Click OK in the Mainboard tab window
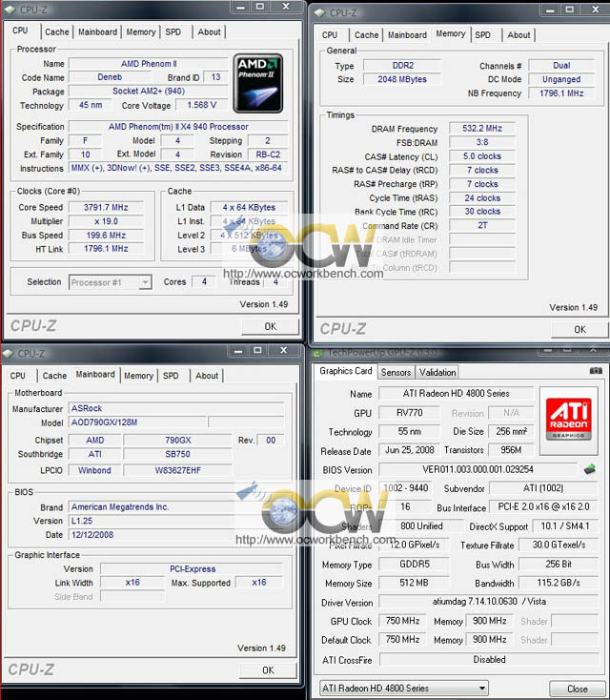610x700 pixels. tap(268, 670)
